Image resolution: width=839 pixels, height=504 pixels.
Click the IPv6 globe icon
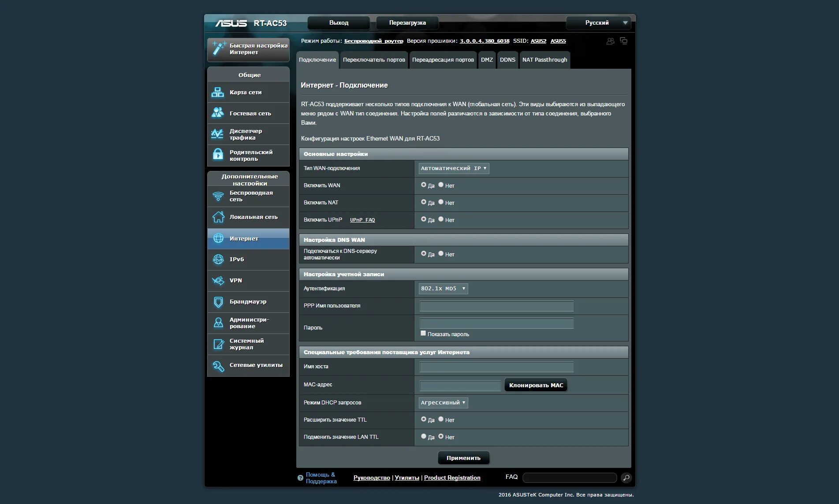(x=218, y=259)
